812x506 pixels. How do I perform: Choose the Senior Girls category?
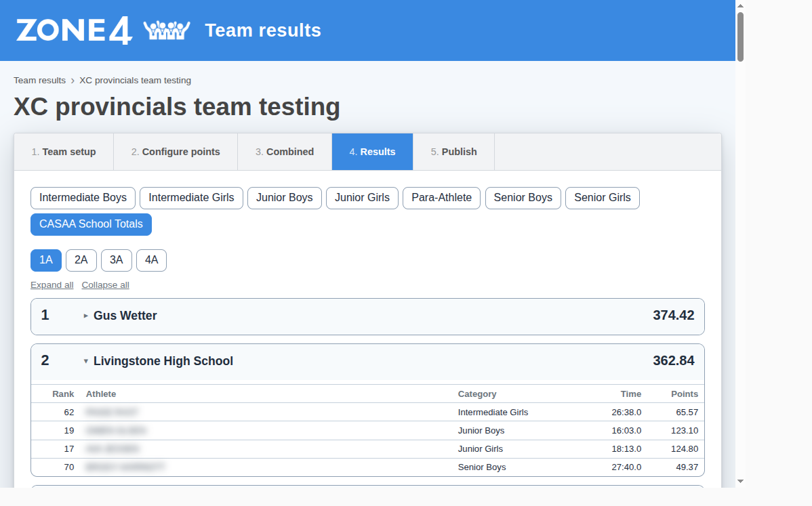pos(603,198)
